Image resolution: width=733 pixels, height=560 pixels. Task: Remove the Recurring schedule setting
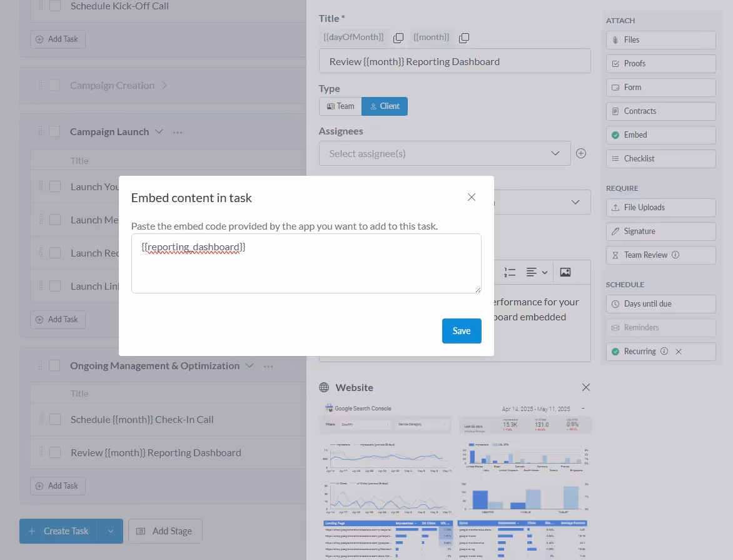tap(679, 352)
